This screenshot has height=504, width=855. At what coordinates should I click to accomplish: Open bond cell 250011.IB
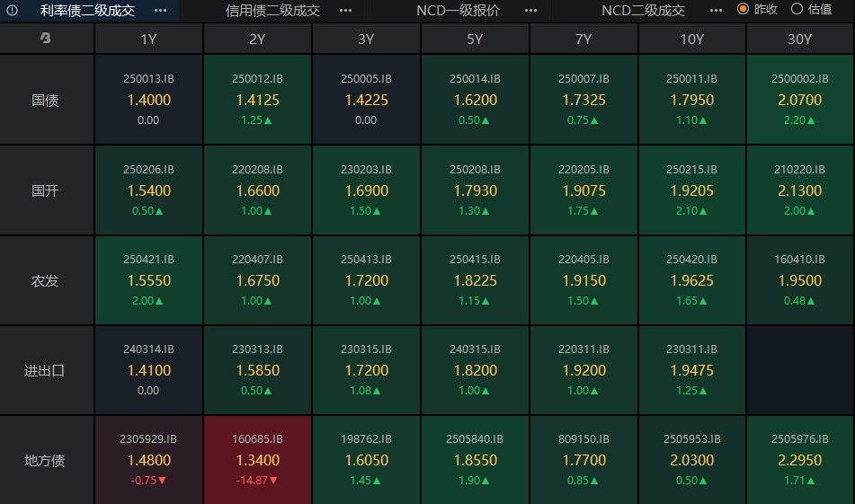point(692,99)
